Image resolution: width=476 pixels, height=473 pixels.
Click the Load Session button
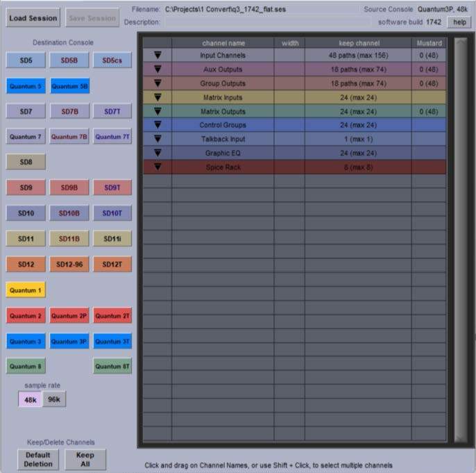[33, 17]
